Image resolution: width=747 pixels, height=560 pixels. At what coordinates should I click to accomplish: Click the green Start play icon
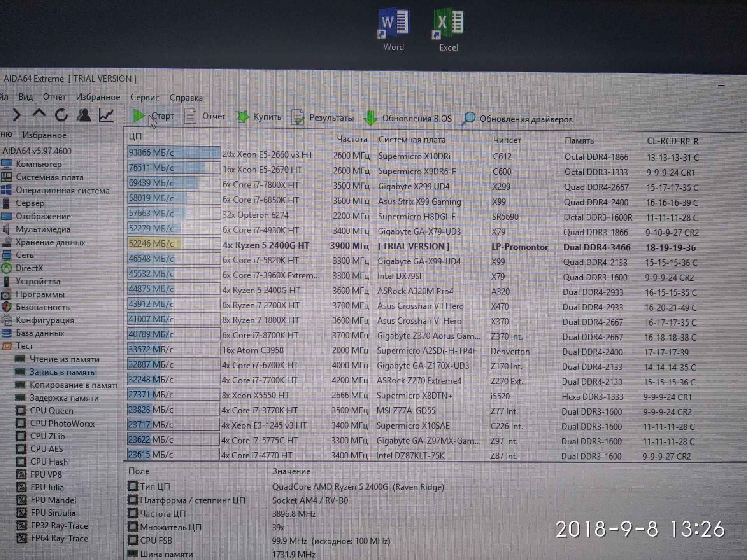[x=139, y=115]
